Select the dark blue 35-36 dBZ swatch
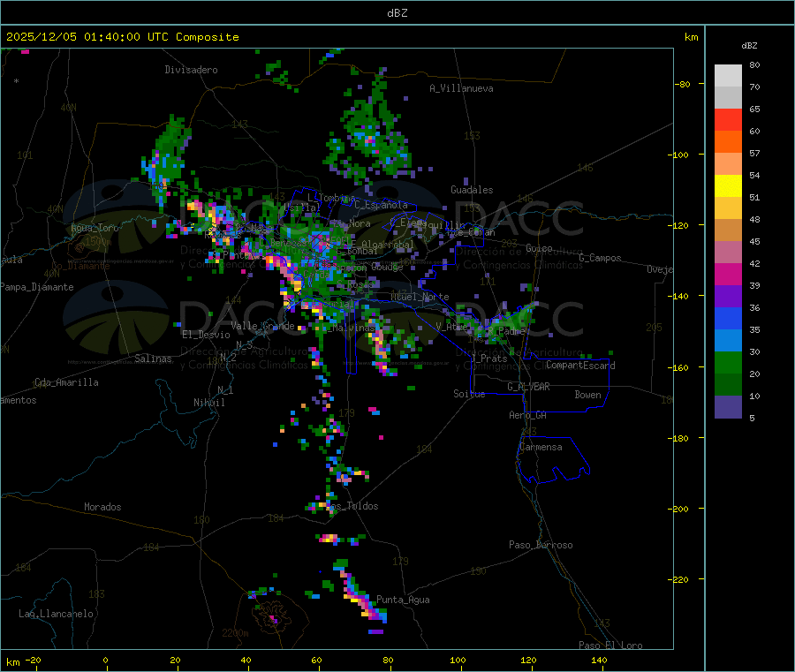Screen dimensions: 795x672 pyautogui.click(x=728, y=318)
